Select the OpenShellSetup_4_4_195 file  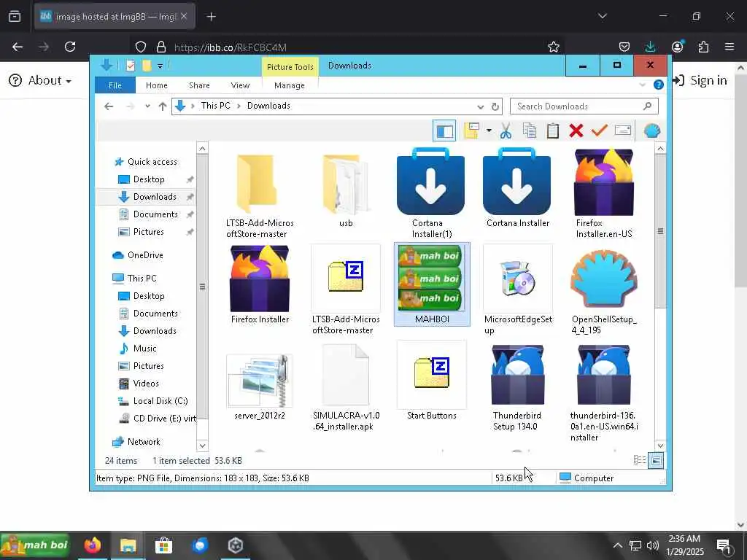603,292
